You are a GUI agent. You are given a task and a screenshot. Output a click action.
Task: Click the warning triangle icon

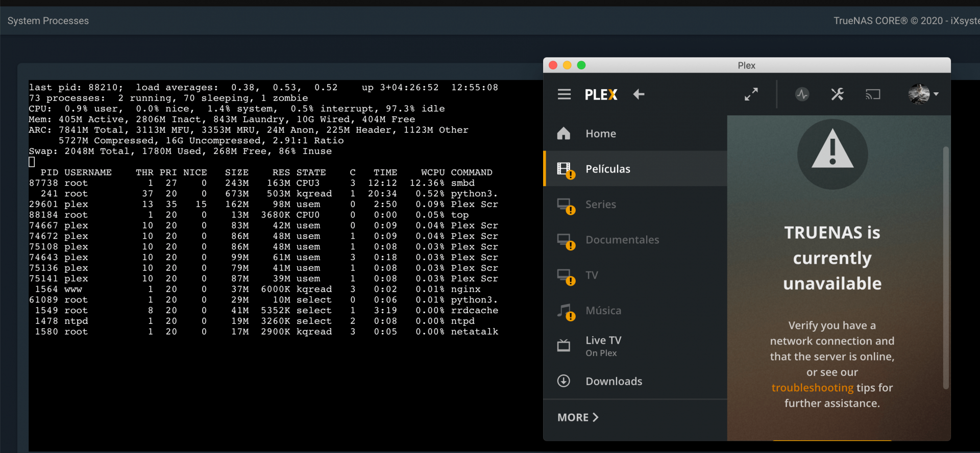coord(832,154)
